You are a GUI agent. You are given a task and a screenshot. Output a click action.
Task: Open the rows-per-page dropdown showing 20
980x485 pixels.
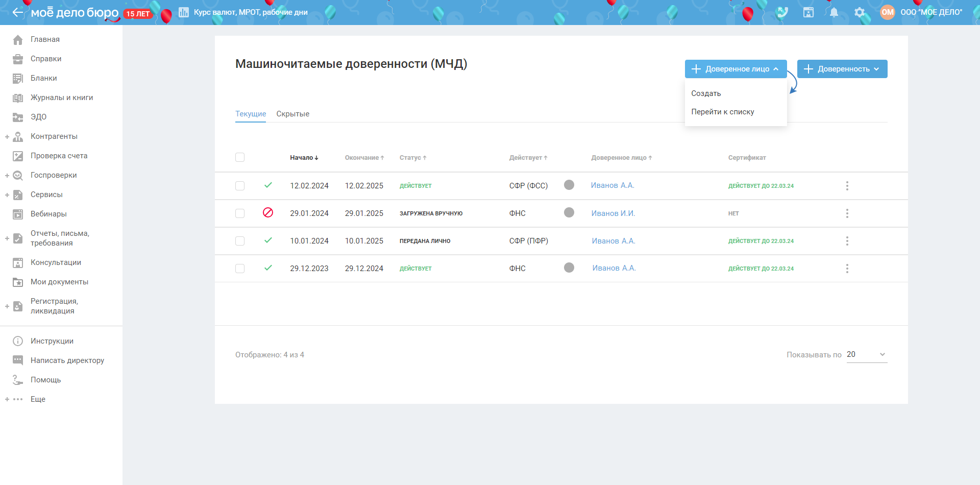pyautogui.click(x=866, y=354)
